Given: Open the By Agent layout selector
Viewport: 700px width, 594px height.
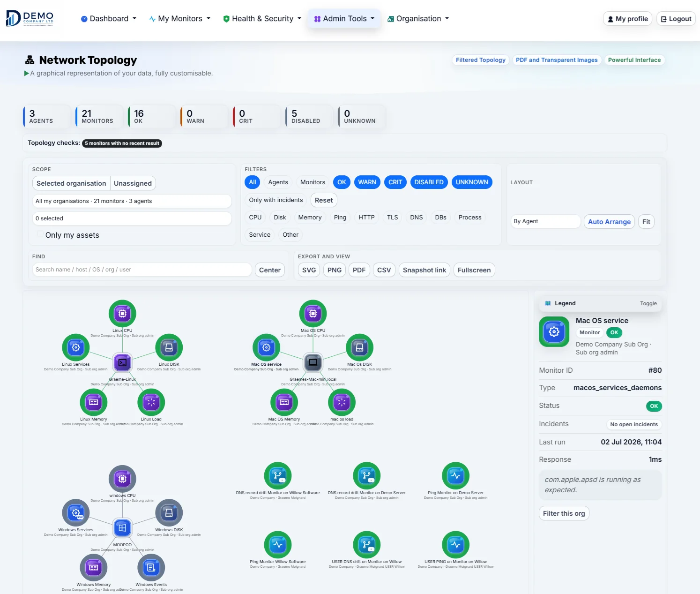Looking at the screenshot, I should (x=545, y=221).
